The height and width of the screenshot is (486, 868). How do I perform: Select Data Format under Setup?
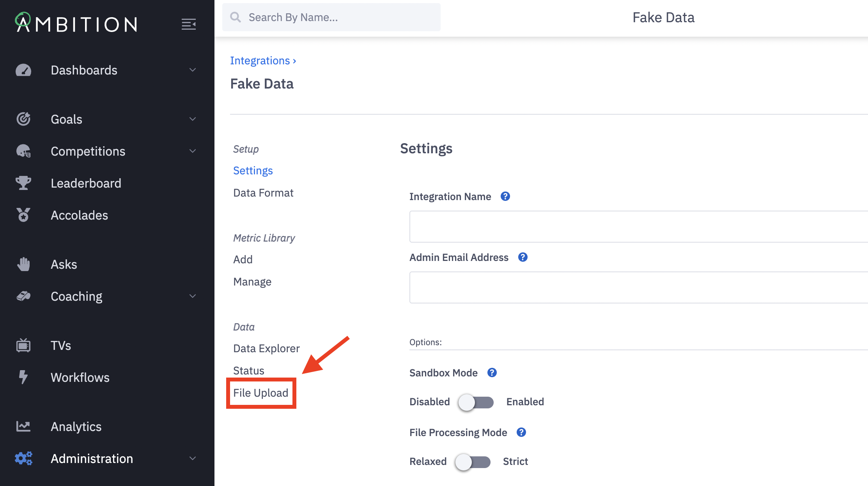263,193
